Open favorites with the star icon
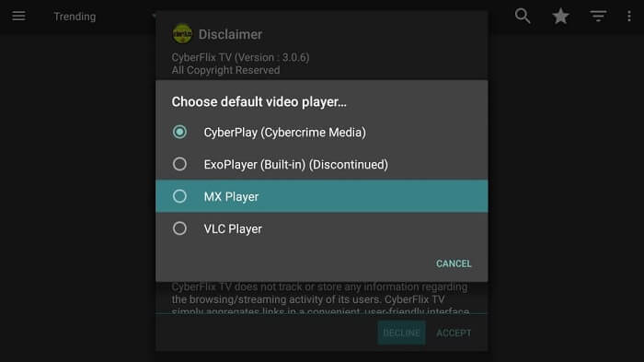 [560, 16]
